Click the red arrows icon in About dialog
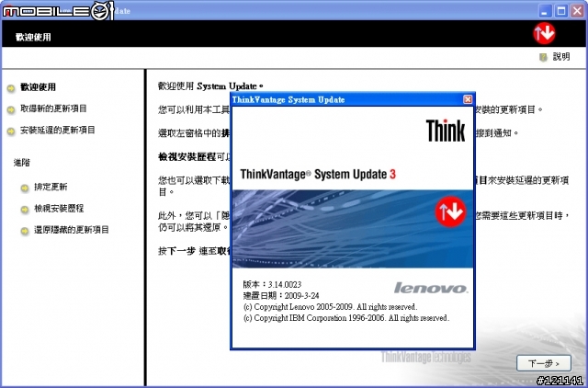 click(450, 211)
